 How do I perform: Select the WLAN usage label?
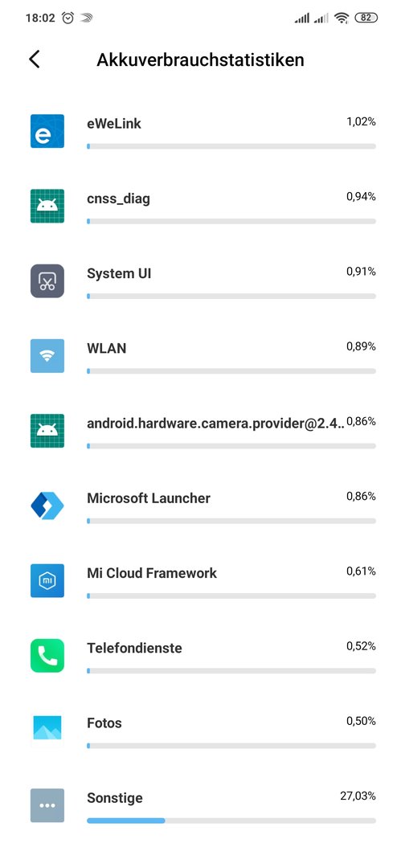[x=106, y=348]
